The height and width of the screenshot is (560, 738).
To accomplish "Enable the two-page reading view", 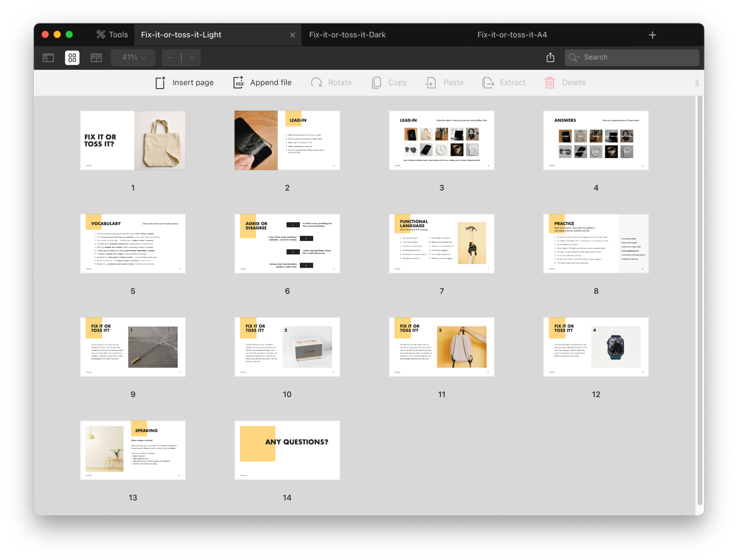I will point(96,58).
